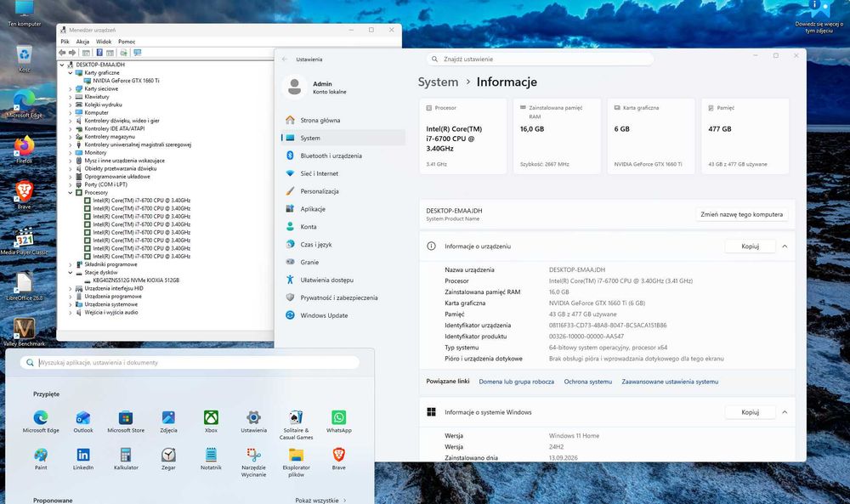850x504 pixels.
Task: Open Solitaire & Casual Games
Action: click(296, 425)
